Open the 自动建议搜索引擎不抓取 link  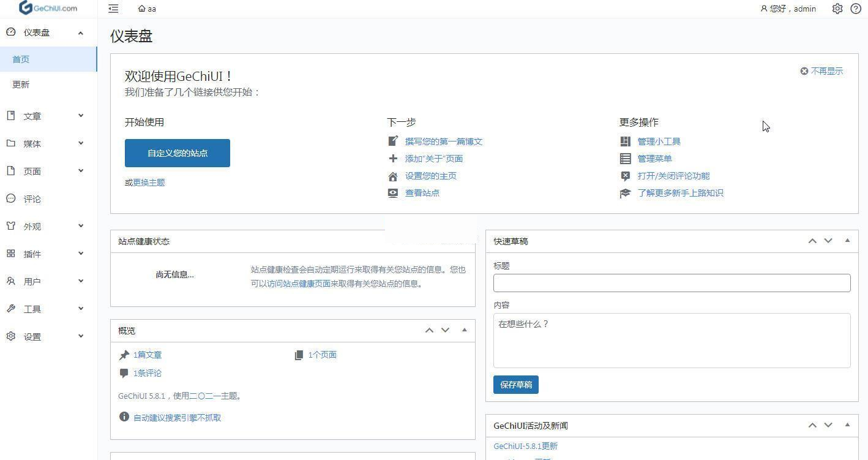pos(178,418)
